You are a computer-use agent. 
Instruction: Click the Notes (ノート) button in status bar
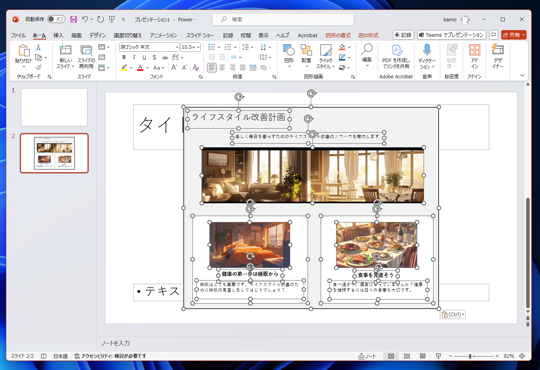pyautogui.click(x=367, y=356)
